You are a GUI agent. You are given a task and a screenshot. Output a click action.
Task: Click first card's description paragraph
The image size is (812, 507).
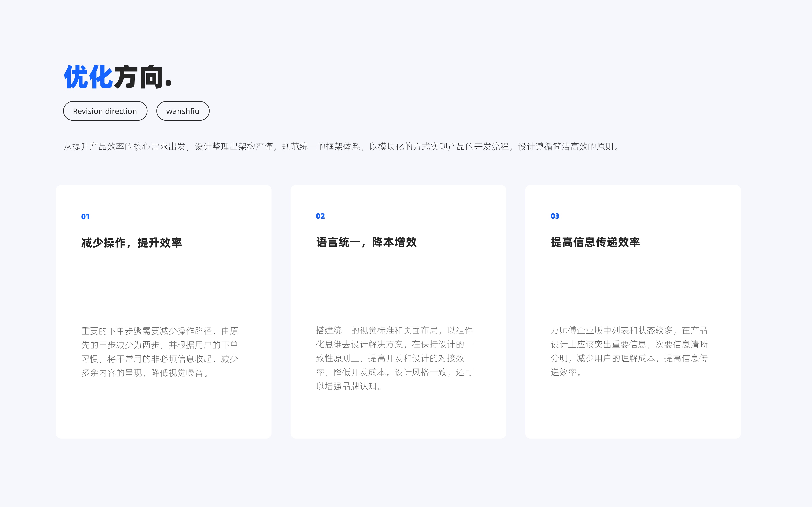coord(160,352)
